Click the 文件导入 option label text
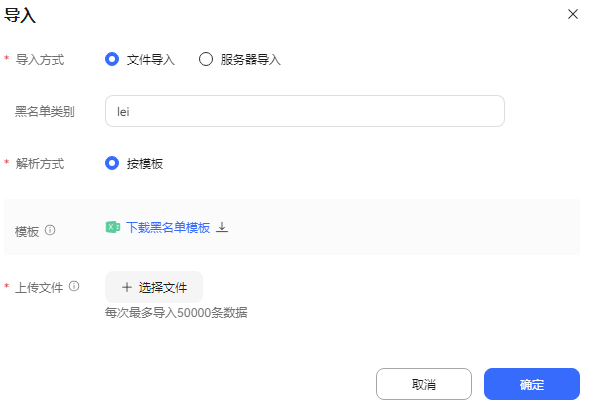Viewport: 593px width, 412px height. point(151,60)
